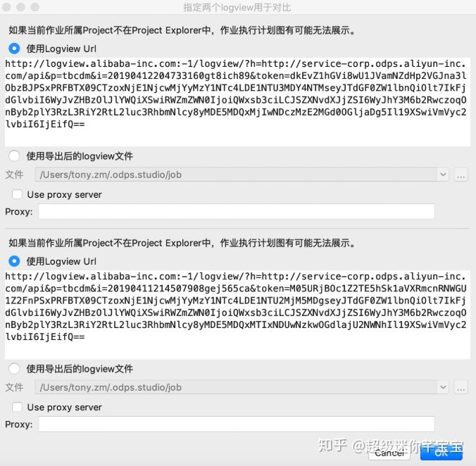Maximize the dialog using the title bar button
Image resolution: width=476 pixels, height=466 pixels.
35,6
